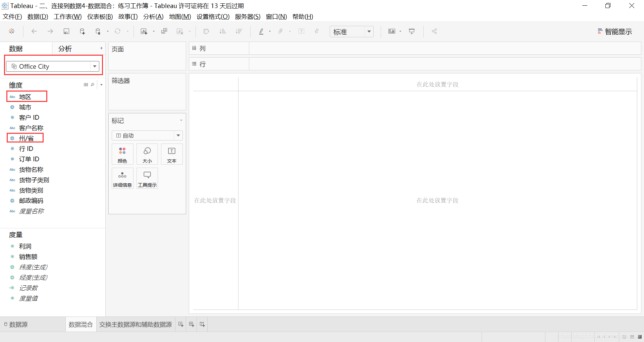Click the redo forward arrow
The image size is (644, 342).
coord(50,31)
